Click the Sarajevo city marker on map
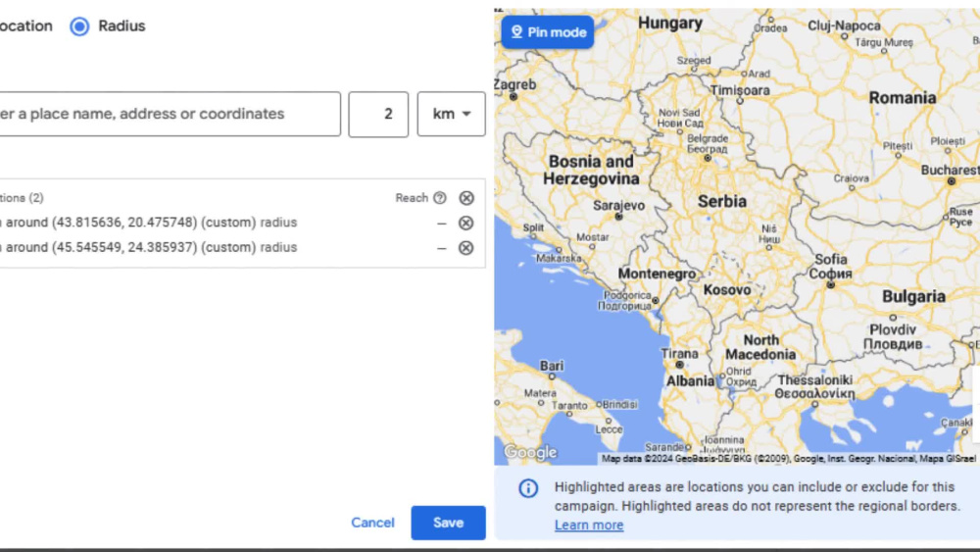Screen dimensions: 980x552 tap(618, 217)
